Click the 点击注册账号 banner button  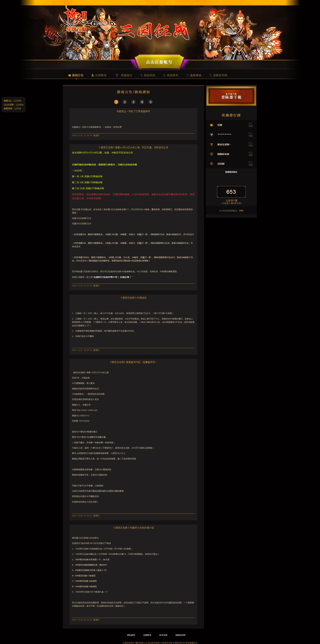[x=159, y=62]
